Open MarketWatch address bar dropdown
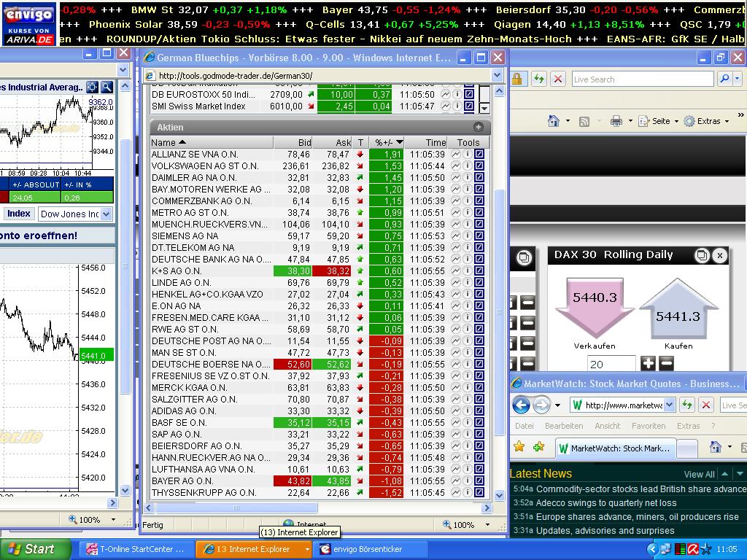 670,405
